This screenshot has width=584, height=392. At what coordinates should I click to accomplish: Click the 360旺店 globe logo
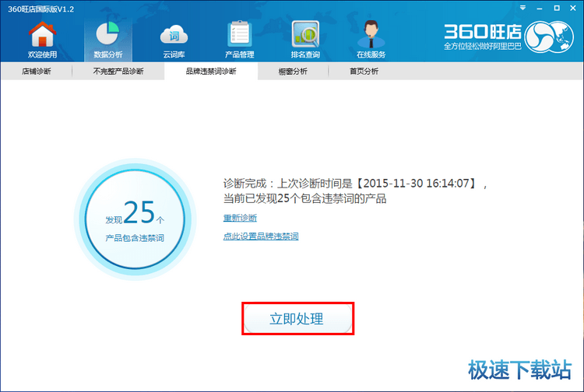point(549,37)
